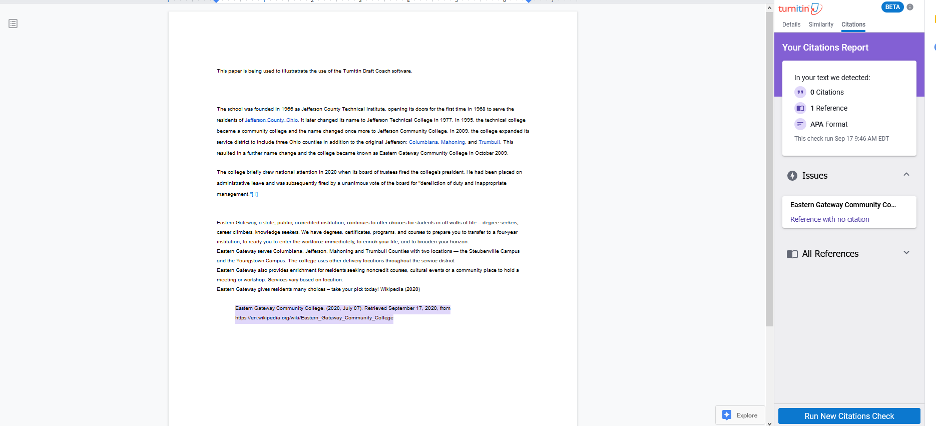Click the 1 Reference icon
This screenshot has width=936, height=426.
tap(799, 107)
